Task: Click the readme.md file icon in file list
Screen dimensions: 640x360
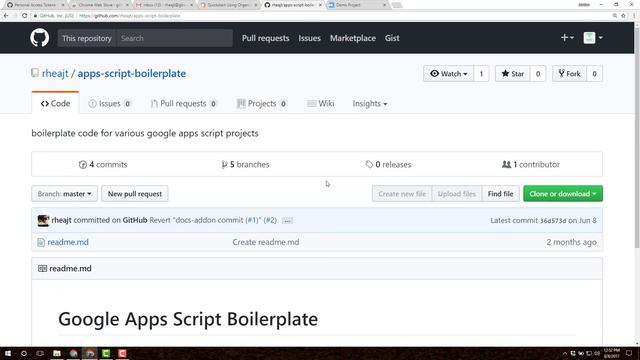Action: pos(41,242)
